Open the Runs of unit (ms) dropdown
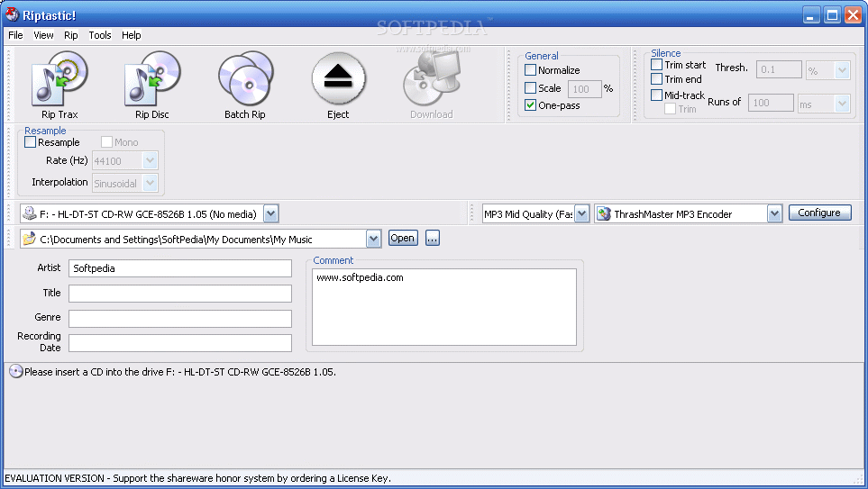Image resolution: width=868 pixels, height=489 pixels. coord(843,103)
